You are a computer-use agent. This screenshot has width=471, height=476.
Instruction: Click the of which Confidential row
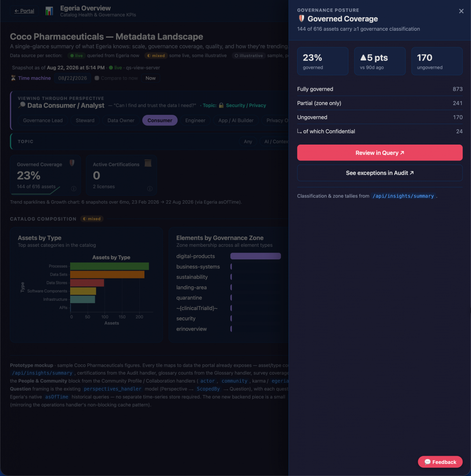(379, 132)
